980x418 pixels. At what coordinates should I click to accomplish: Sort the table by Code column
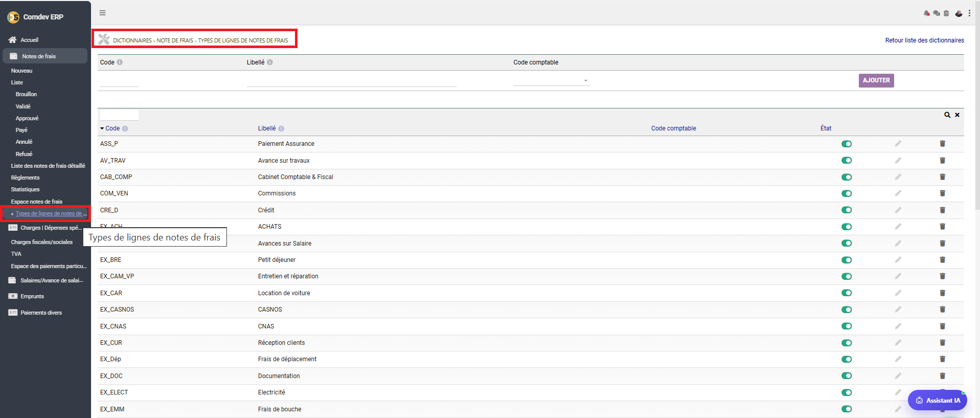point(112,128)
